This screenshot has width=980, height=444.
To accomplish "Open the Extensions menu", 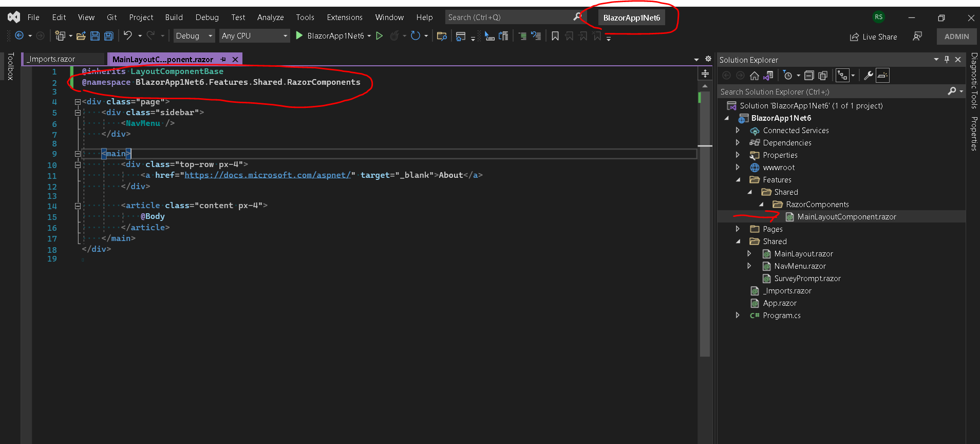I will click(x=345, y=17).
